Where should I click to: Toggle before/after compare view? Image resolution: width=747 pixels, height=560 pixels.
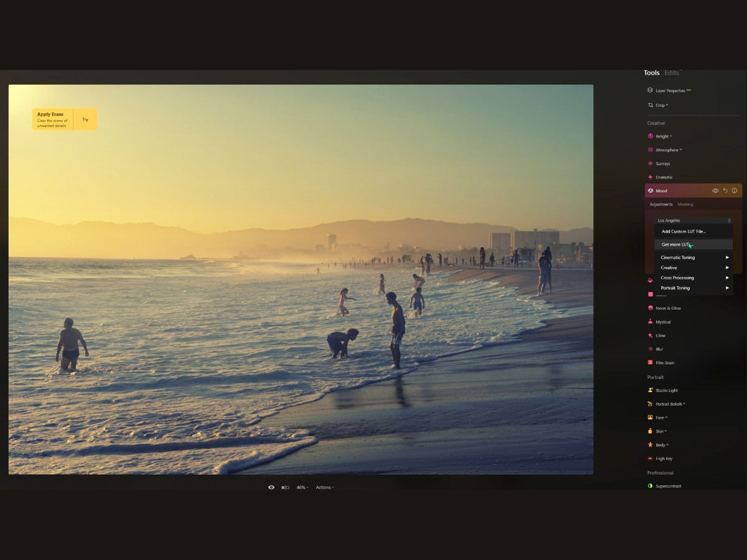(285, 487)
